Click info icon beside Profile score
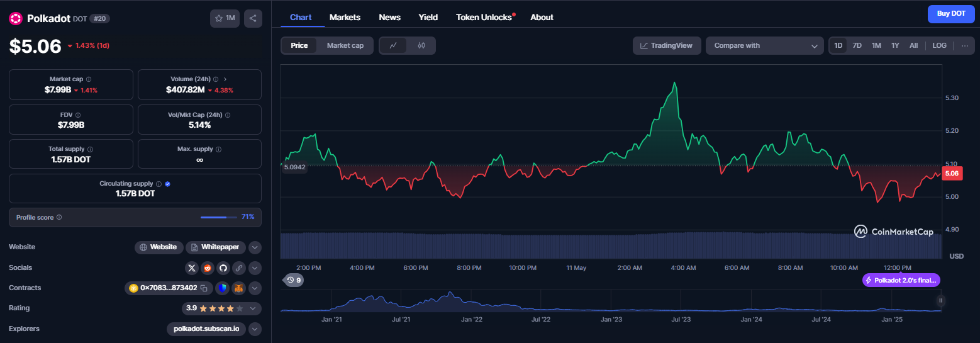 click(59, 217)
